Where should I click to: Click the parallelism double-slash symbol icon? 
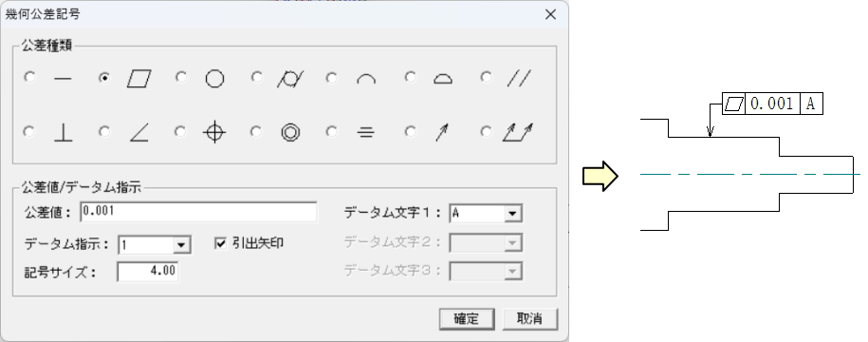click(519, 79)
